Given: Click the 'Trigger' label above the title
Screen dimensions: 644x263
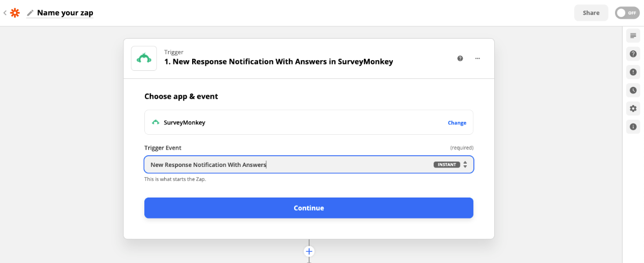Looking at the screenshot, I should click(173, 52).
